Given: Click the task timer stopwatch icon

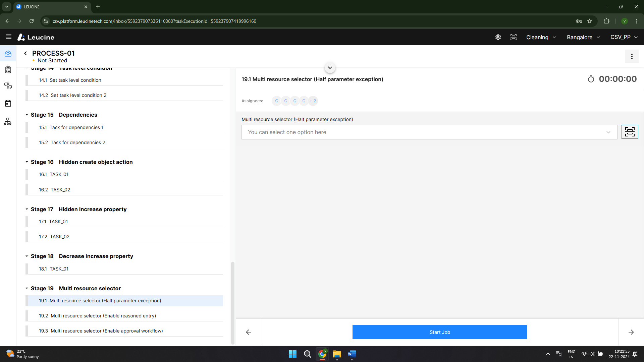Looking at the screenshot, I should [591, 79].
